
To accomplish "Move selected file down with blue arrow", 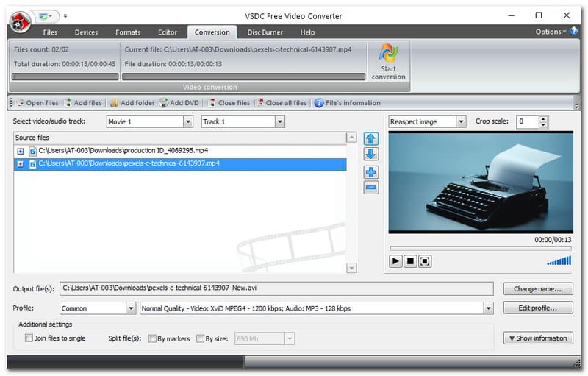I will tap(371, 155).
